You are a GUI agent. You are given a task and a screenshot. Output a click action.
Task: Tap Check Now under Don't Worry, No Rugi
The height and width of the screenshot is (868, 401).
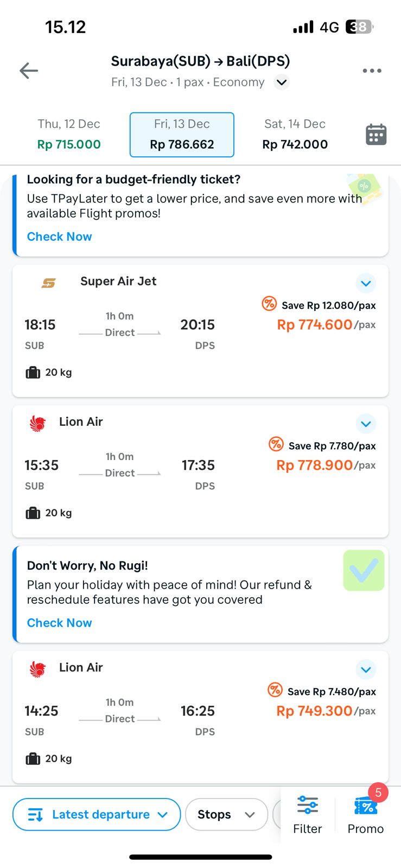coord(60,623)
